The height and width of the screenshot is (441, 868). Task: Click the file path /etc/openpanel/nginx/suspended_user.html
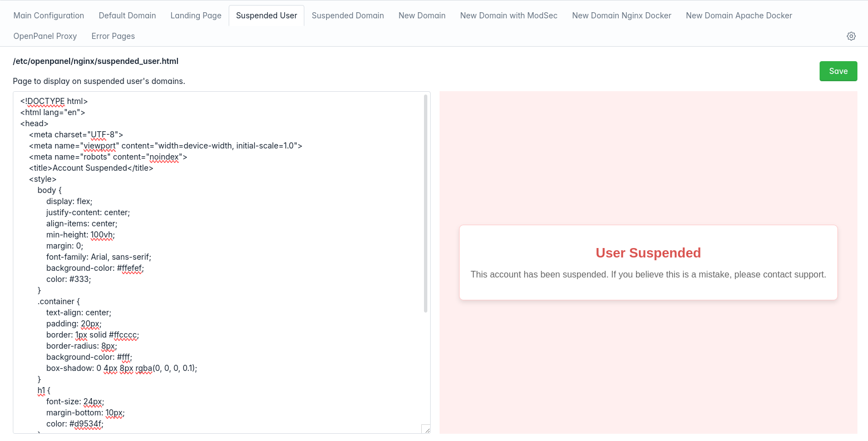[x=96, y=61]
